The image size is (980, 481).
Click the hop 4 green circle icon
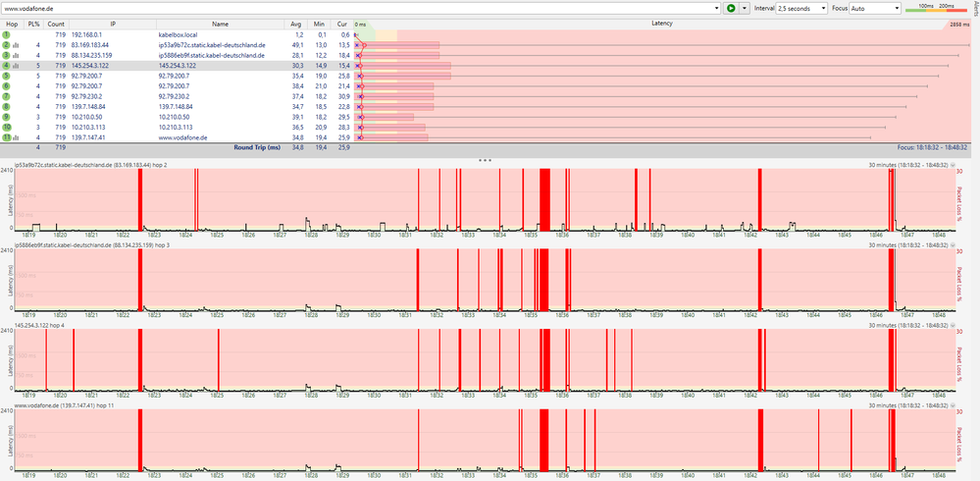pyautogui.click(x=6, y=65)
